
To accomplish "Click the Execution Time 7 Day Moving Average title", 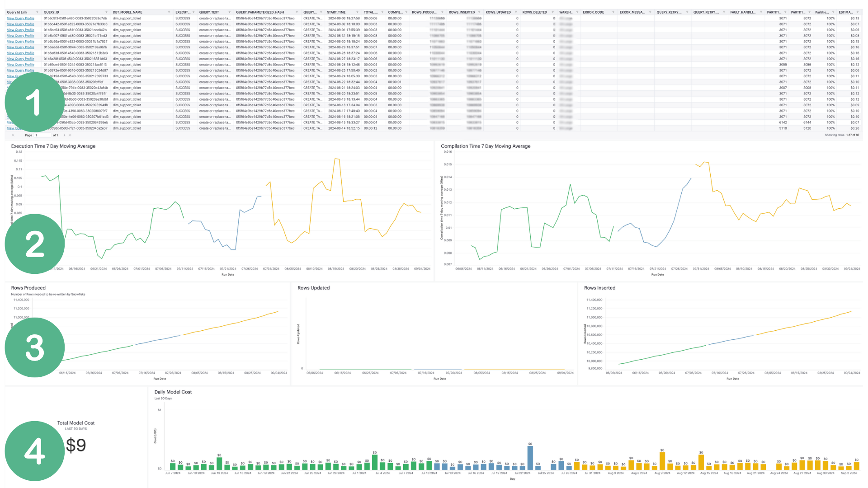I will (x=53, y=146).
